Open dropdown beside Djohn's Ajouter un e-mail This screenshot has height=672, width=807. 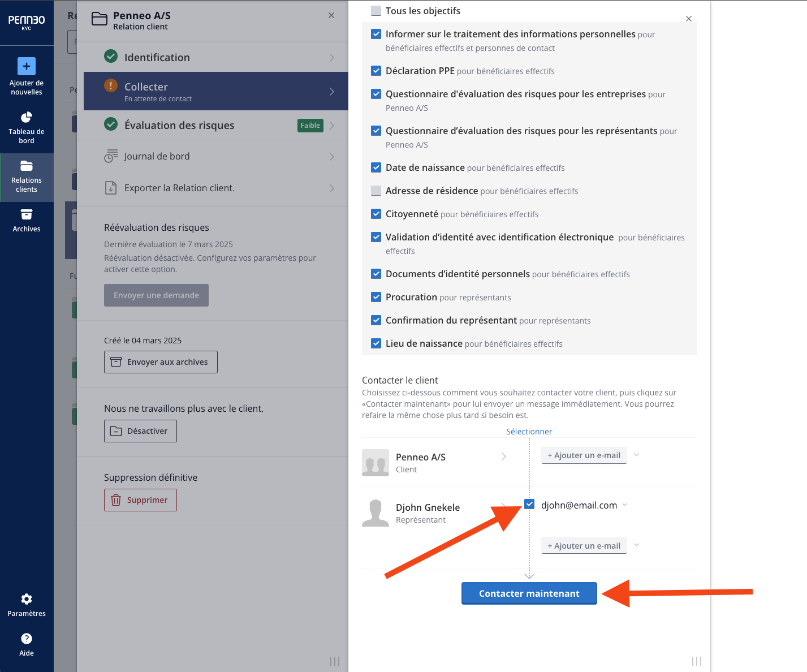point(636,545)
